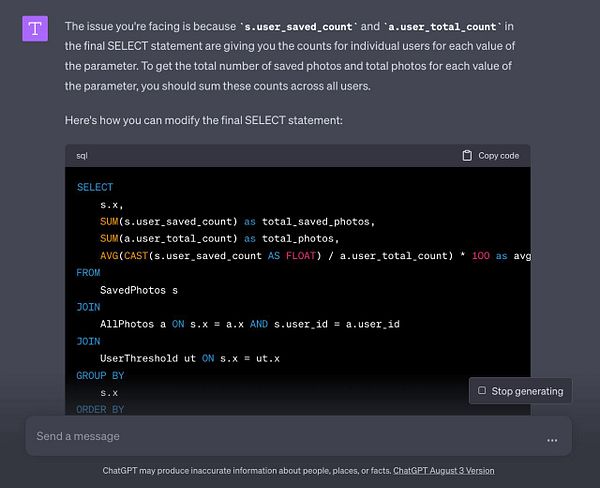Click the SELECT keyword in code
600x488 pixels.
[95, 187]
